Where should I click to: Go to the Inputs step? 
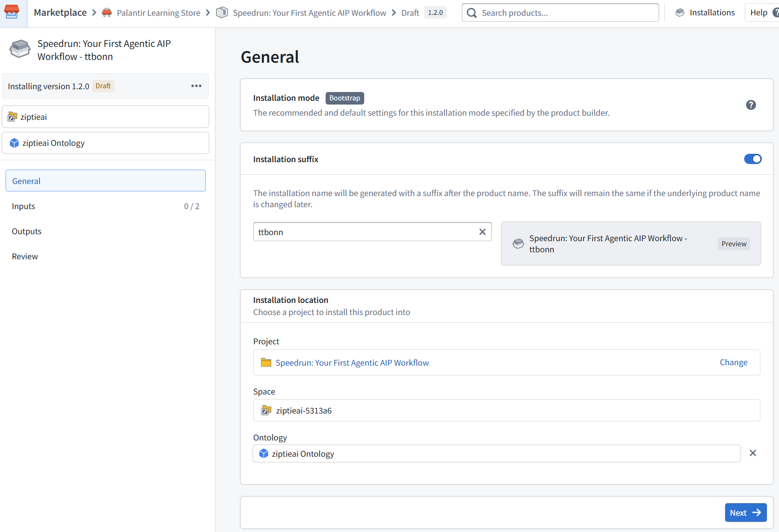[x=105, y=206]
